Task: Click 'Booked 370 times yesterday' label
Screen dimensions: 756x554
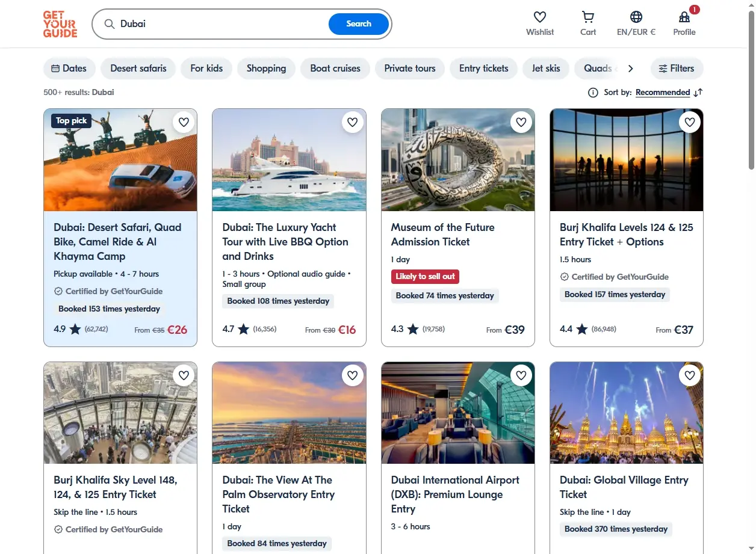Action: (x=616, y=529)
